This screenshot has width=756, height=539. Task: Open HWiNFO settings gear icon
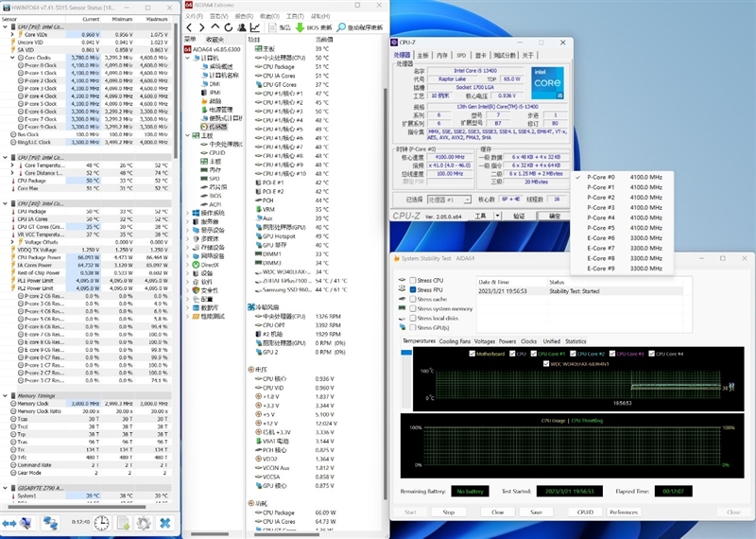tap(144, 523)
